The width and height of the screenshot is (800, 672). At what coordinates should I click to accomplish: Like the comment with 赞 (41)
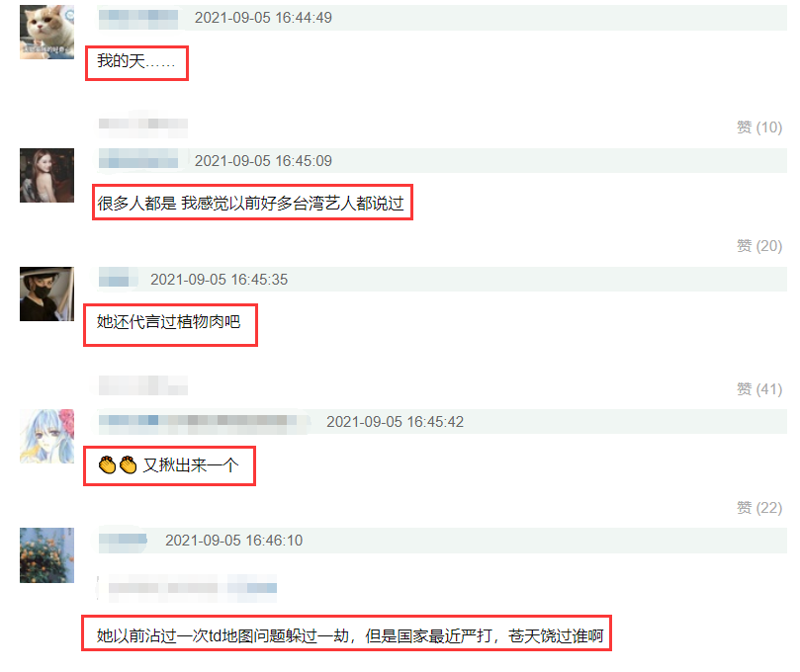(759, 389)
